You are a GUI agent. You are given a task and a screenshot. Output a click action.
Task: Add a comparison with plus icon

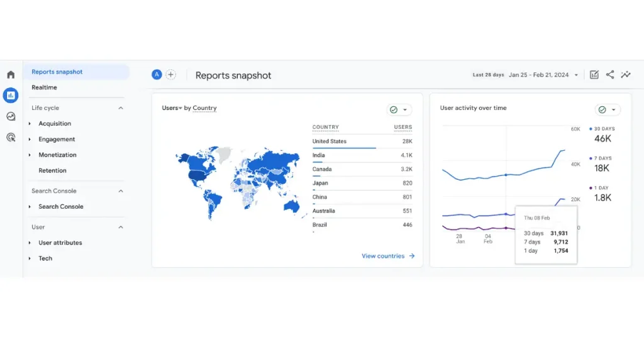point(171,75)
